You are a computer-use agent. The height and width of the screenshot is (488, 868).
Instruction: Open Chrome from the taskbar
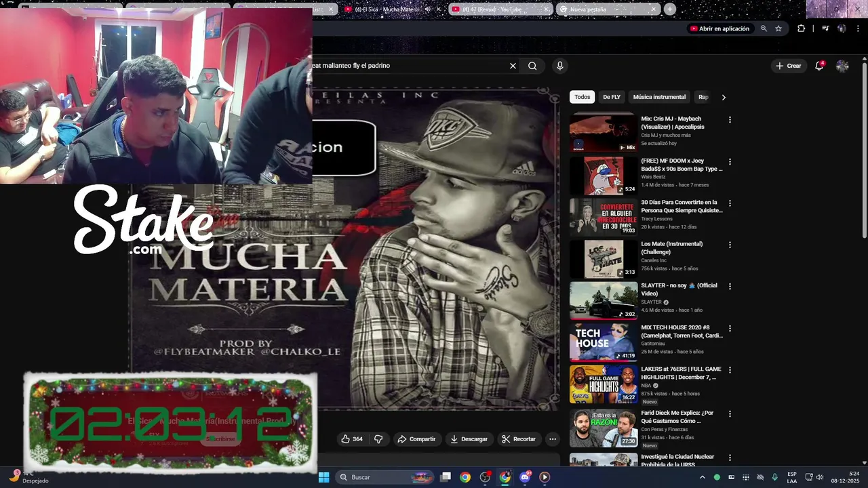[465, 477]
